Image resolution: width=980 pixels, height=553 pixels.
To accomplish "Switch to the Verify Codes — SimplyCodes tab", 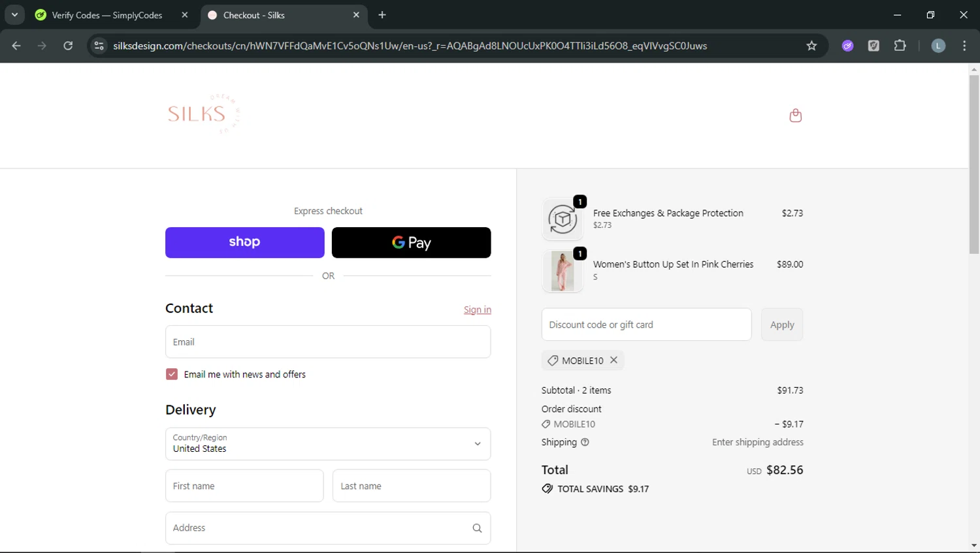I will (107, 15).
